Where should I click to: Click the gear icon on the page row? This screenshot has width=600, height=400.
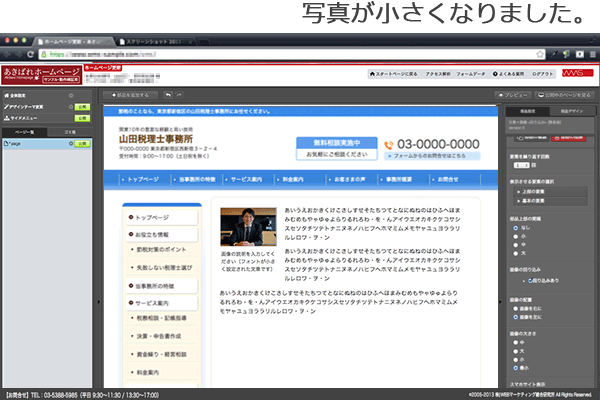(73, 144)
